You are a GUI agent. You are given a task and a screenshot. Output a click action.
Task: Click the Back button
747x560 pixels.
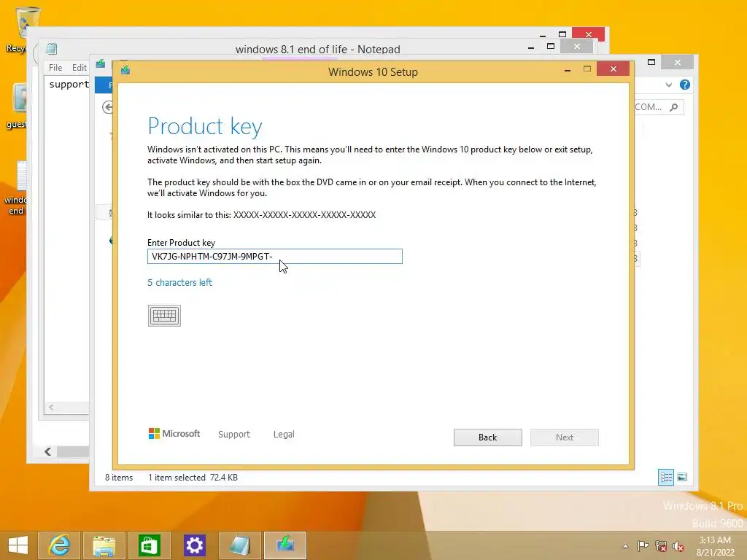coord(487,437)
